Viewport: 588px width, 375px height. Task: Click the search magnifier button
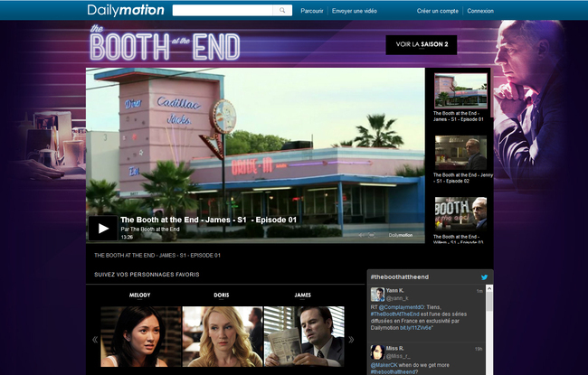point(282,11)
